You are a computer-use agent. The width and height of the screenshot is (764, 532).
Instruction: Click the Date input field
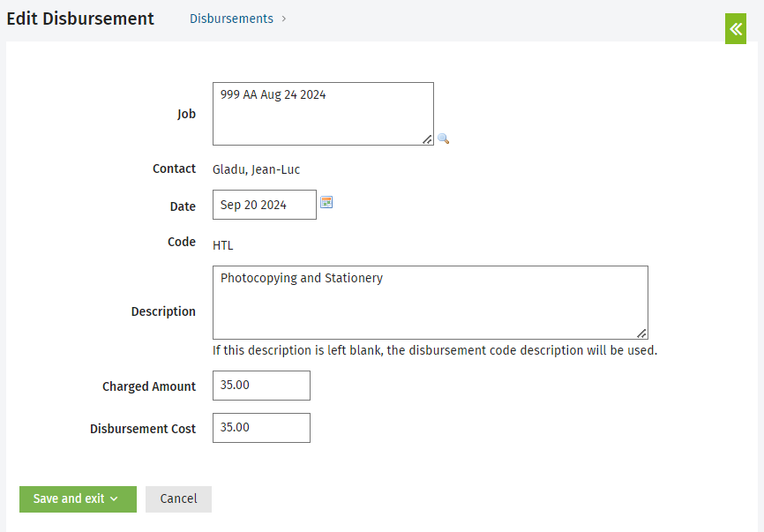(265, 205)
